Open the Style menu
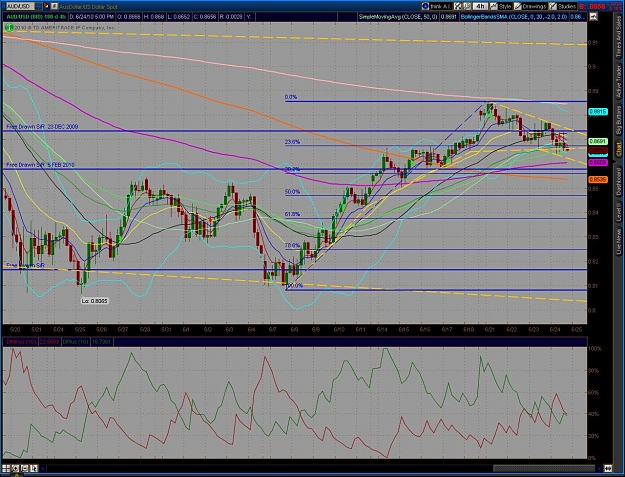This screenshot has width=625, height=477. click(505, 6)
